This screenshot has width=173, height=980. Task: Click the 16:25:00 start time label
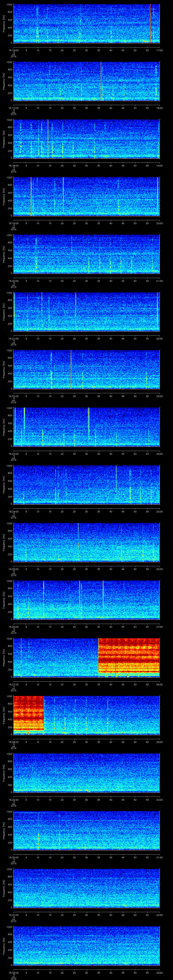pos(13,569)
